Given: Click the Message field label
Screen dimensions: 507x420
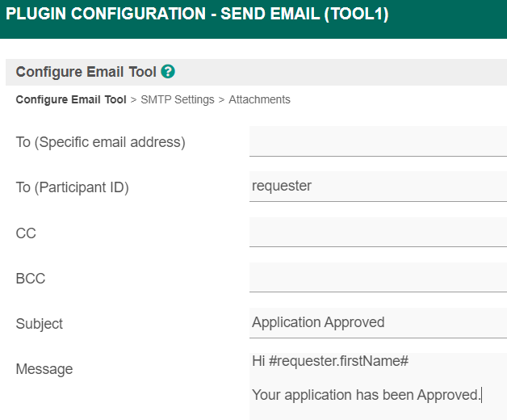Looking at the screenshot, I should pos(44,369).
